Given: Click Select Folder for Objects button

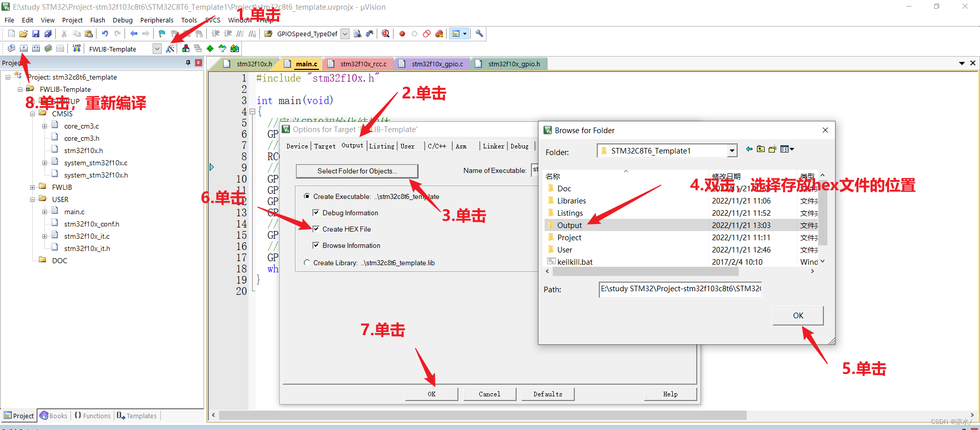Looking at the screenshot, I should click(357, 171).
